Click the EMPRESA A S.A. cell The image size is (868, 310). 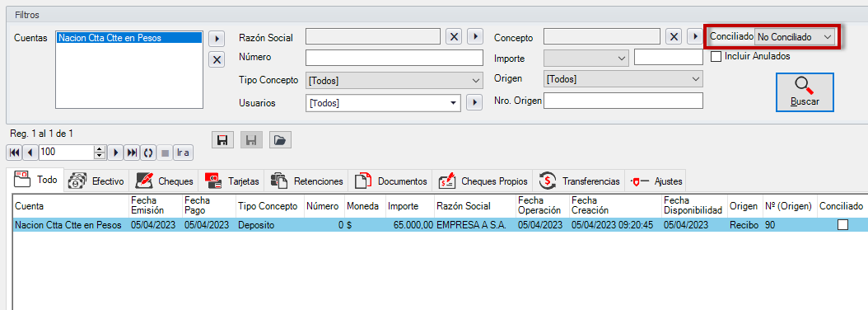pyautogui.click(x=475, y=225)
